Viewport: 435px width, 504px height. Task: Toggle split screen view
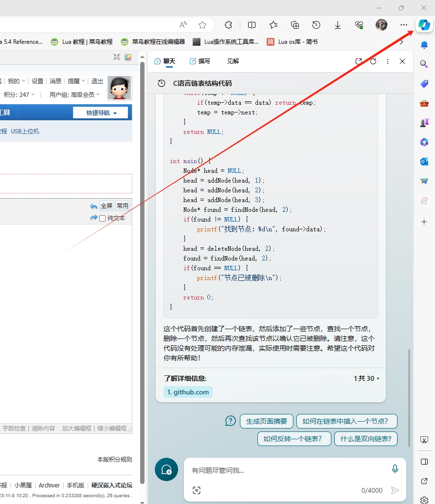pos(252,25)
